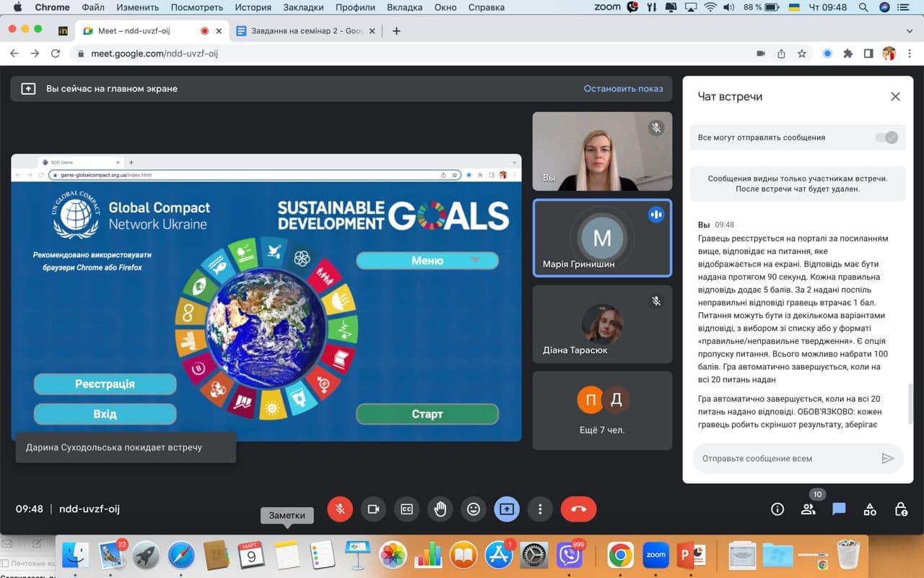Open Zoom app from the Dock
Viewport: 924px width, 578px height.
(655, 555)
